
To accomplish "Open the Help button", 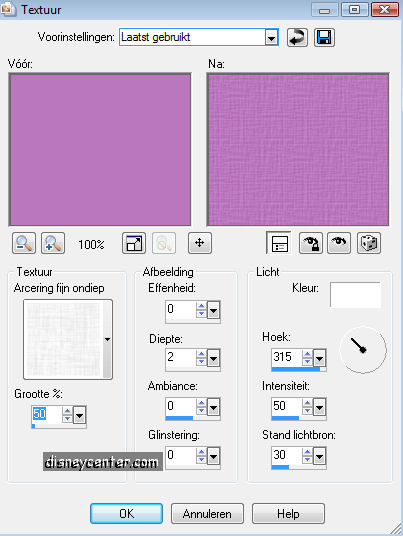I will click(288, 513).
